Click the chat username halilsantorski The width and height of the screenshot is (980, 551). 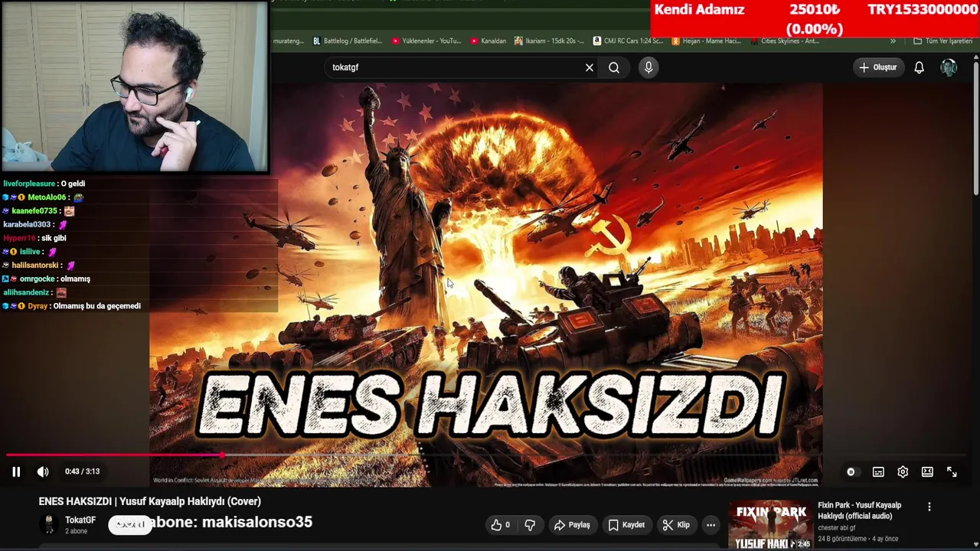pyautogui.click(x=35, y=265)
